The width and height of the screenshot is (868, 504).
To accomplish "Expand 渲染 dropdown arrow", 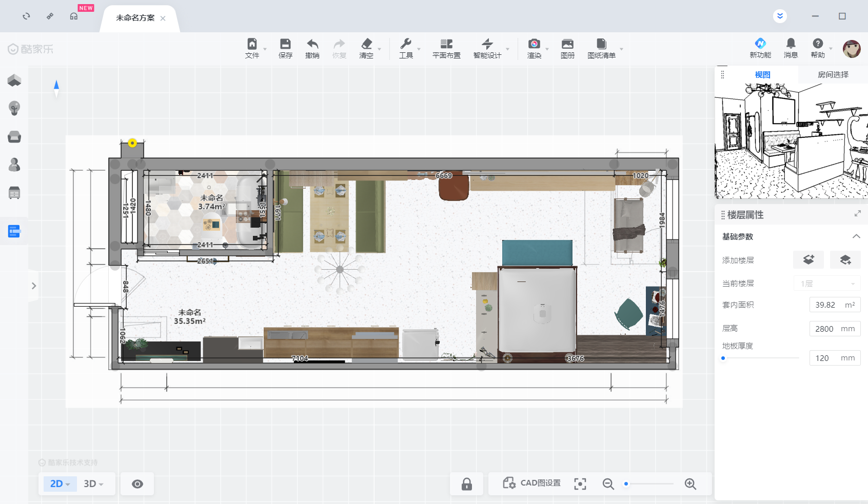I will pyautogui.click(x=547, y=49).
